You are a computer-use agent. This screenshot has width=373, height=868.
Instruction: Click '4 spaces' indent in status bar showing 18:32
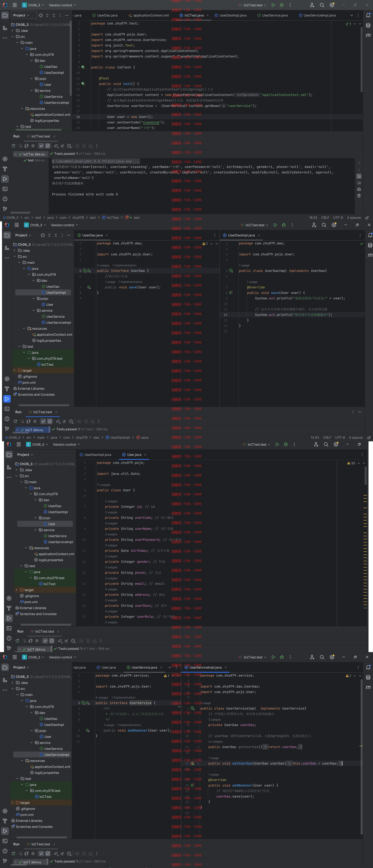(x=354, y=218)
